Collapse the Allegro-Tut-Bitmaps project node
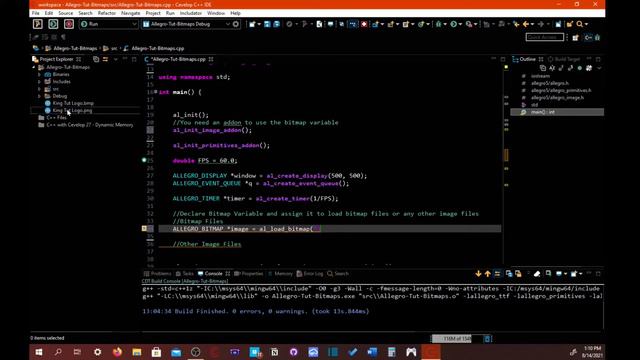 (x=34, y=67)
